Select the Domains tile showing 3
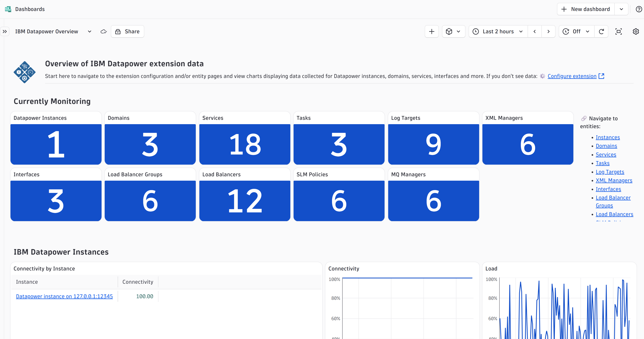The width and height of the screenshot is (644, 339). 150,138
